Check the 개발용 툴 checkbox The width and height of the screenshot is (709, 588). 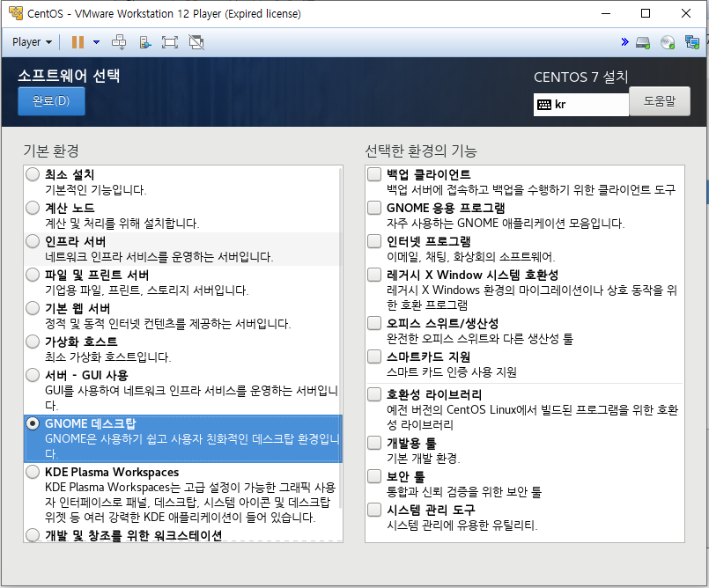(374, 443)
